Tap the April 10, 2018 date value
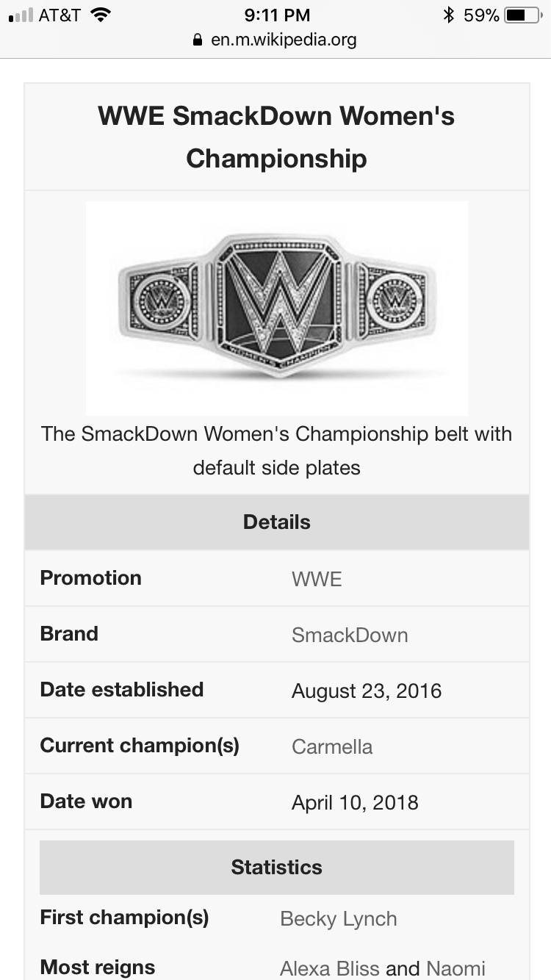Viewport: 551px width, 980px height. [355, 802]
